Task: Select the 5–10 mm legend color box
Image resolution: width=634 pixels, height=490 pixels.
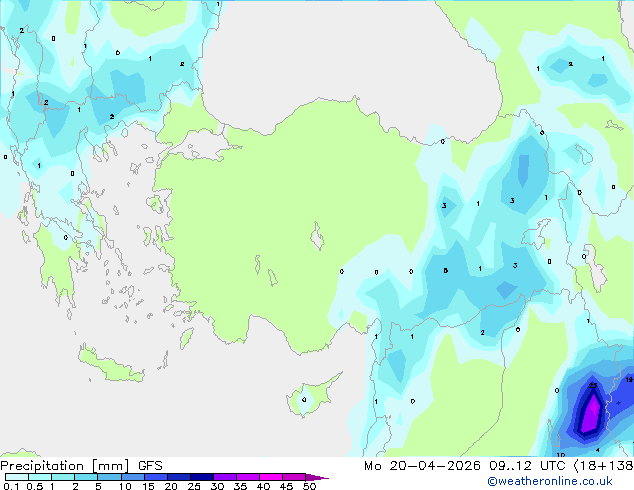Action: 109,477
